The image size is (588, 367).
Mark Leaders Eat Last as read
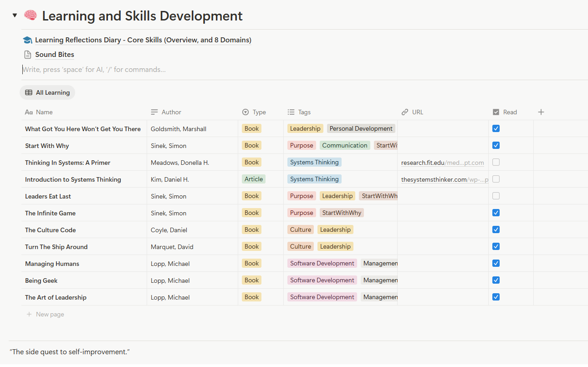496,196
